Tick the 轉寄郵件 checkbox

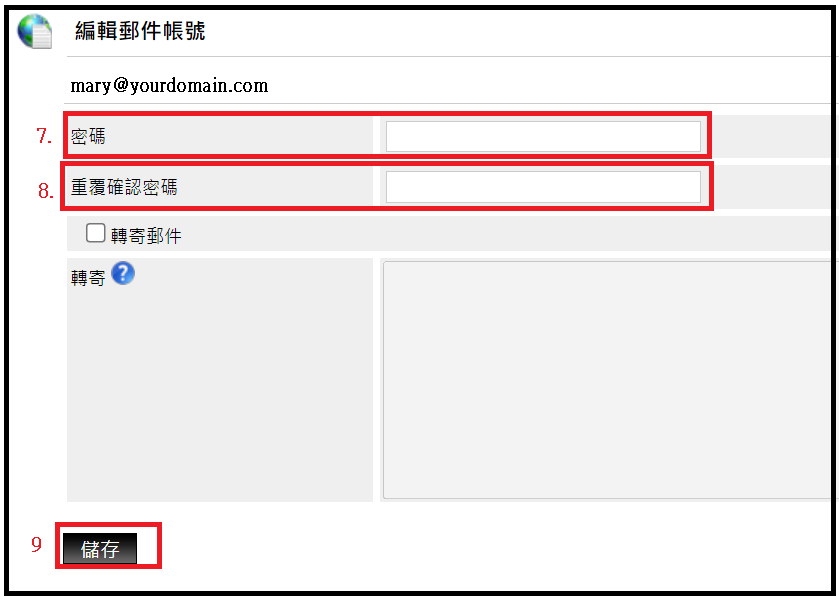(96, 233)
